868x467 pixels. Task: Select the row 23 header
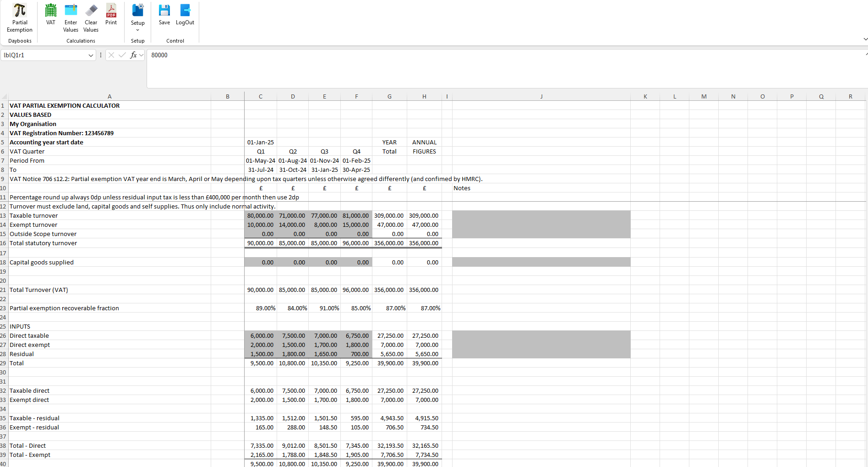[3, 308]
